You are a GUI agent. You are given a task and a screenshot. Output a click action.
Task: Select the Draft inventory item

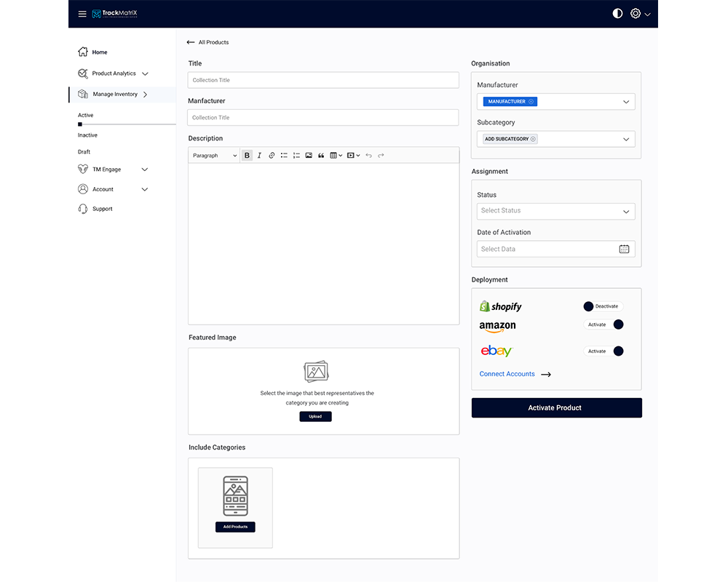click(84, 152)
